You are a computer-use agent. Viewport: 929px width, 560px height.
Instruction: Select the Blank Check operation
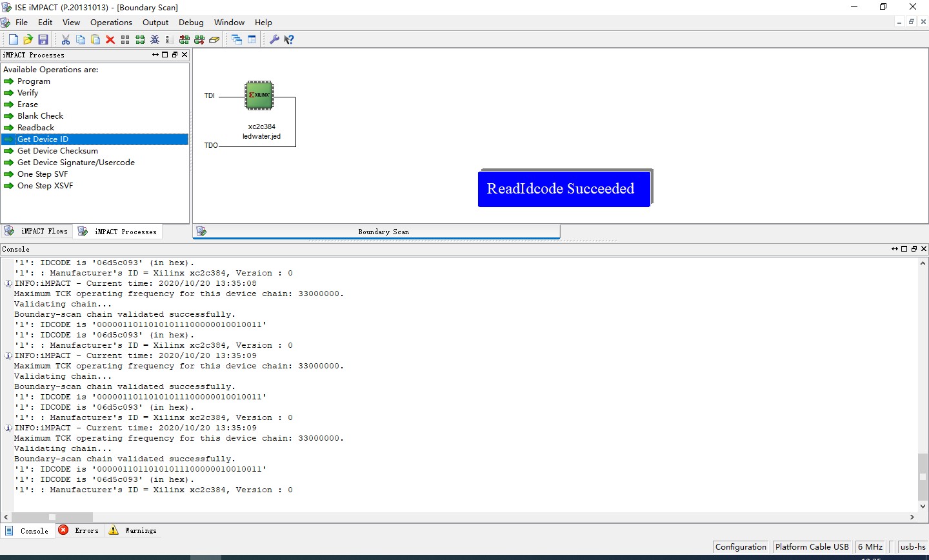(x=40, y=116)
